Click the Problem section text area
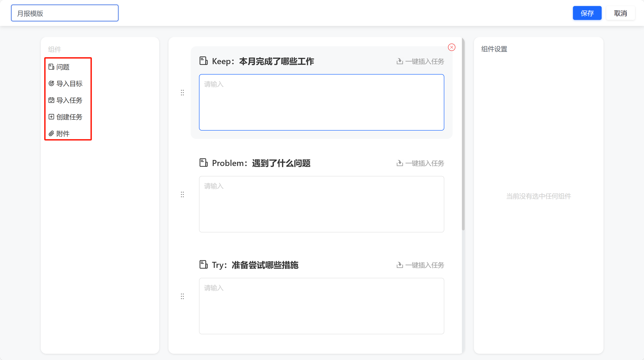 click(x=321, y=204)
